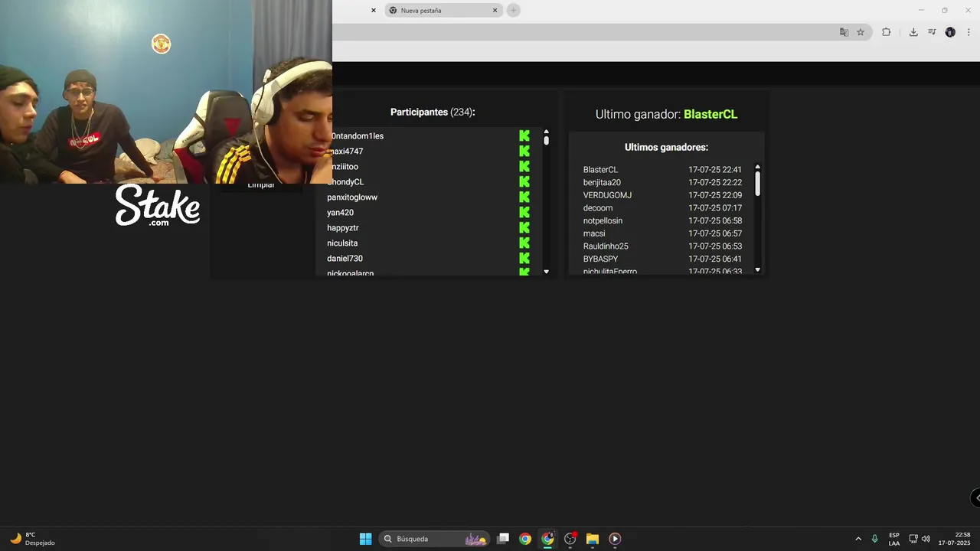
Task: Click the participants list scroll-down arrow
Action: coord(546,272)
